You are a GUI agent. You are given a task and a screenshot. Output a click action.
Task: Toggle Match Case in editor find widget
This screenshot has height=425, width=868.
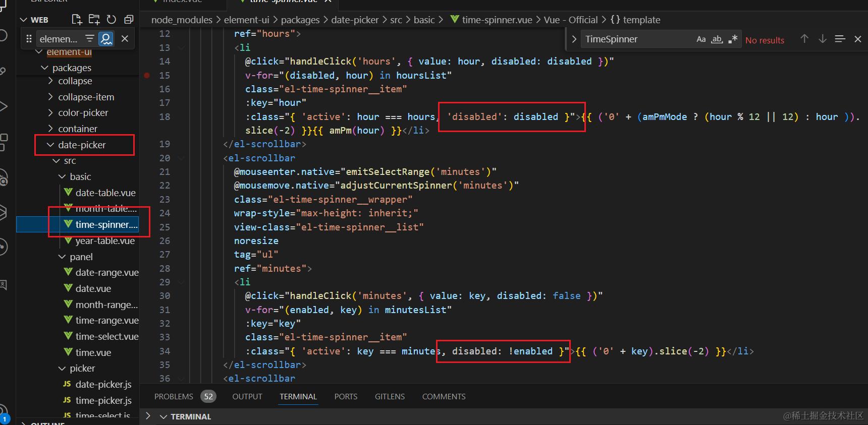coord(701,39)
